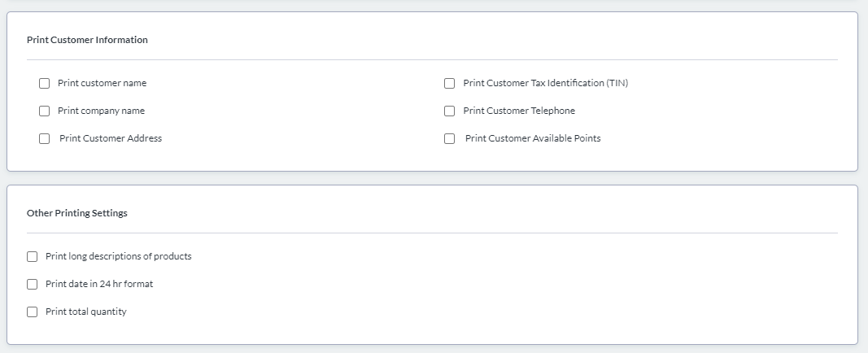The height and width of the screenshot is (353, 868).
Task: Check the Print Customer Available Points box
Action: click(449, 138)
